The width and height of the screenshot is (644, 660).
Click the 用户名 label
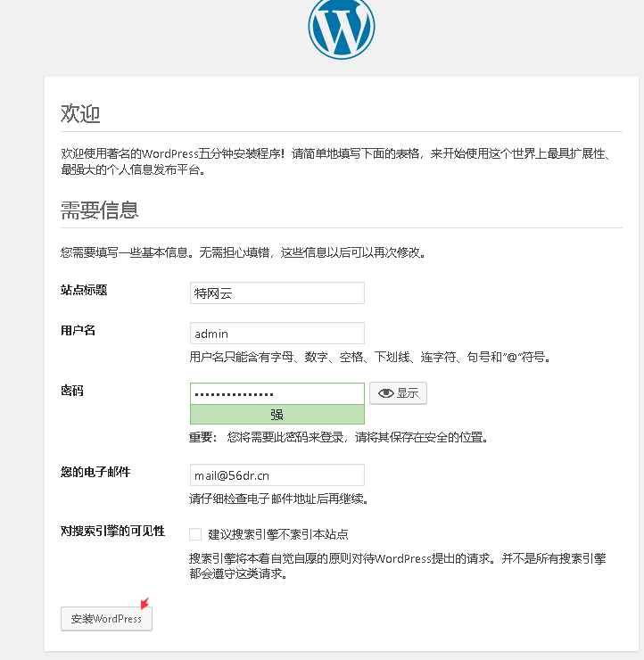click(x=78, y=330)
